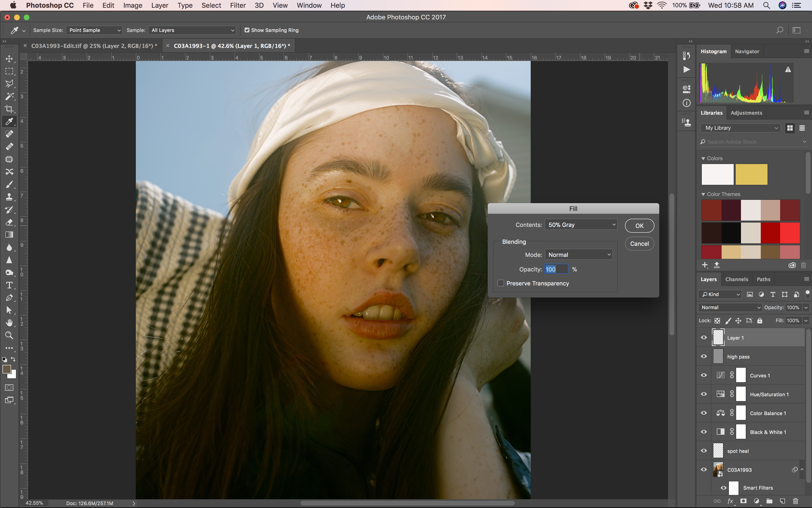The height and width of the screenshot is (508, 812).
Task: Create a new layer icon
Action: (783, 501)
